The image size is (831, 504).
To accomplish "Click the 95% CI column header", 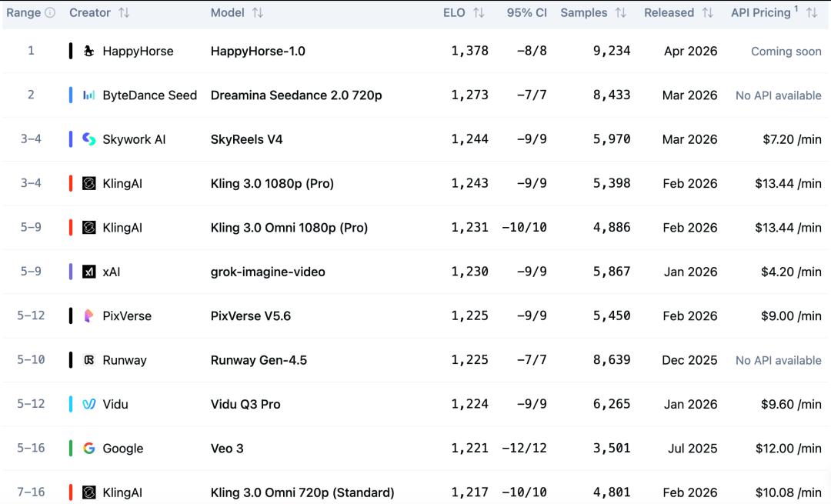I will coord(526,13).
